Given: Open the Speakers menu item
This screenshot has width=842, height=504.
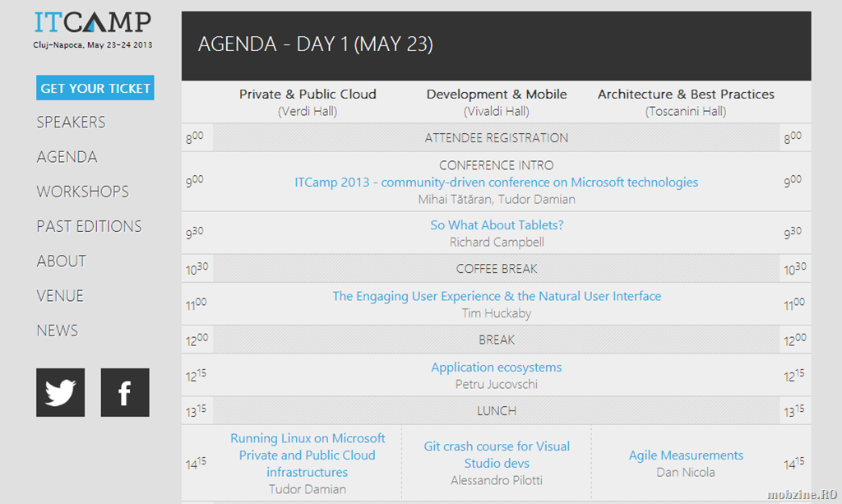Looking at the screenshot, I should 71,123.
